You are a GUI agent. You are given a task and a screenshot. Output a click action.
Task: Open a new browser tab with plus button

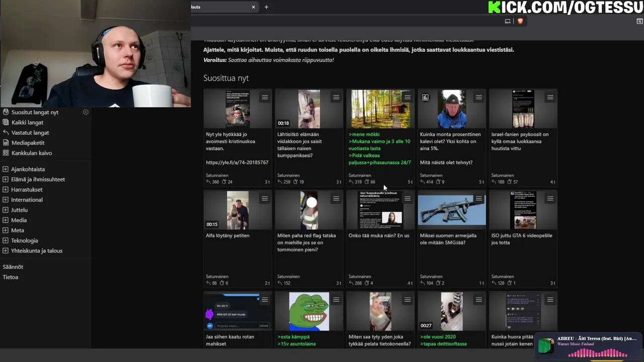[x=266, y=7]
